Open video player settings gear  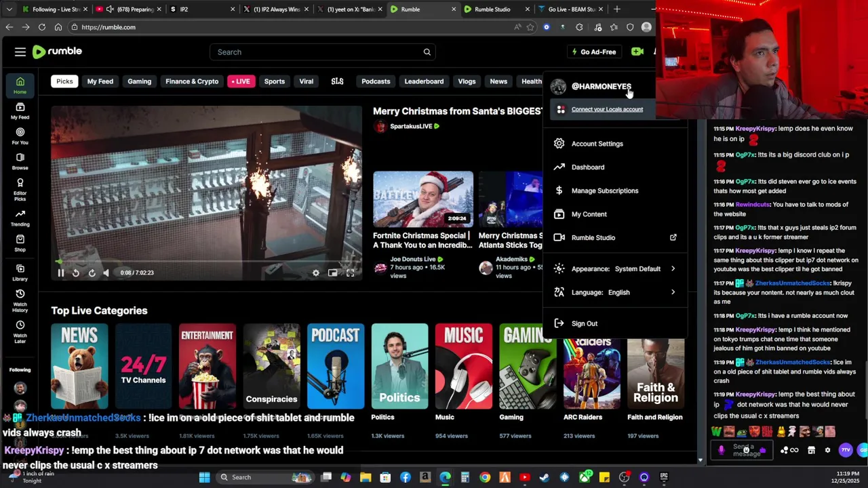(315, 272)
